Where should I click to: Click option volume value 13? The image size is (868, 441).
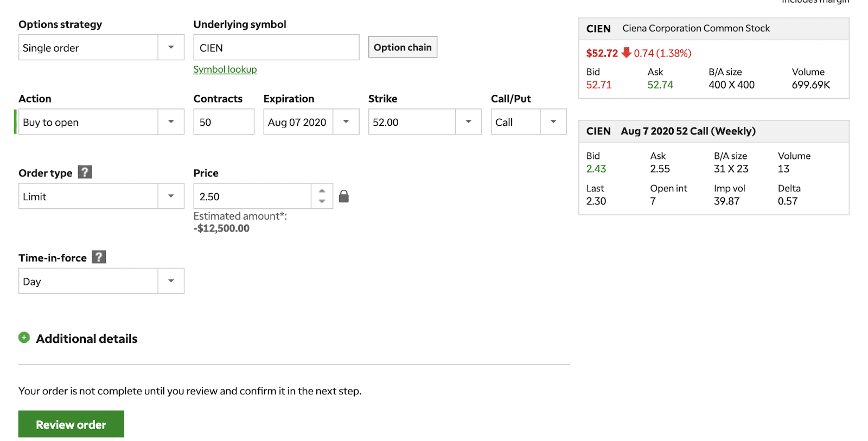click(783, 169)
